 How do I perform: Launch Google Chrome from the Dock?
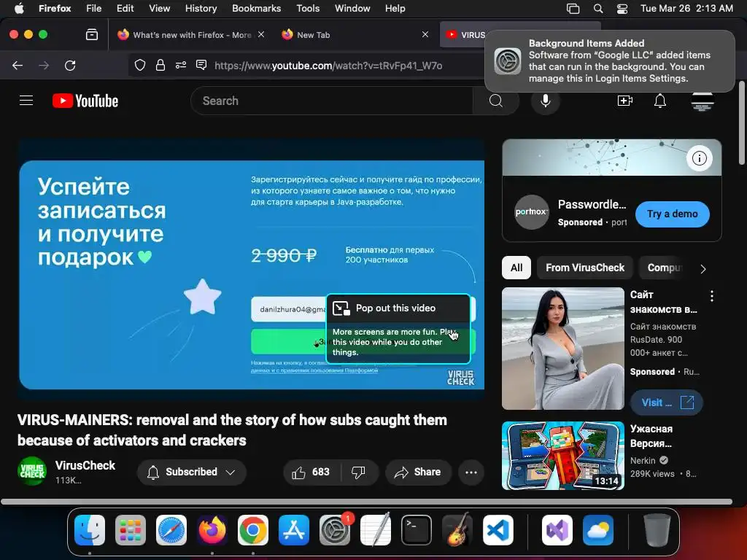tap(253, 530)
